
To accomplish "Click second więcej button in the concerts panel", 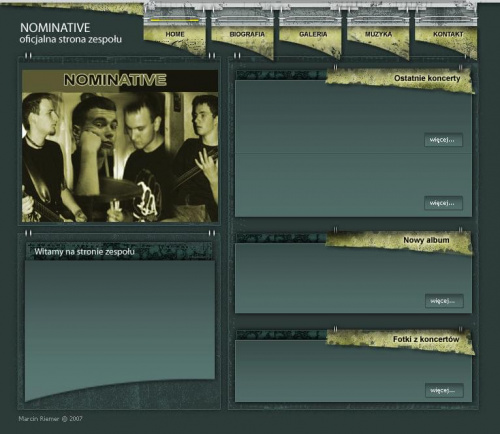I will click(443, 203).
